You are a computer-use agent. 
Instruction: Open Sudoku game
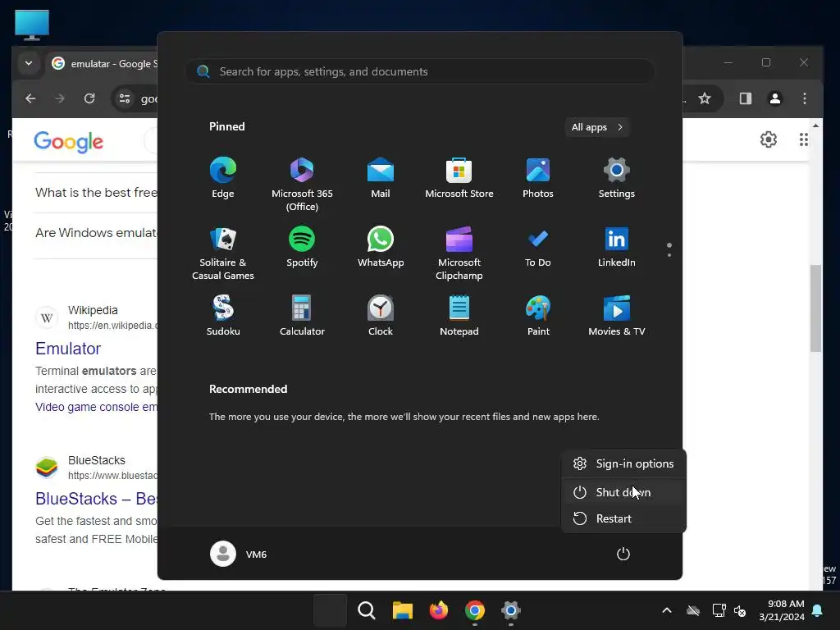223,316
